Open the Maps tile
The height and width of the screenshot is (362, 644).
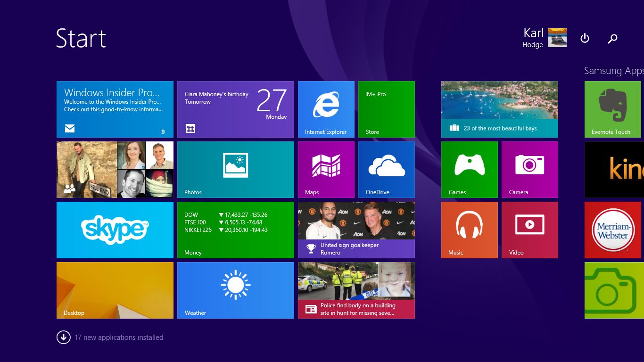pyautogui.click(x=326, y=169)
